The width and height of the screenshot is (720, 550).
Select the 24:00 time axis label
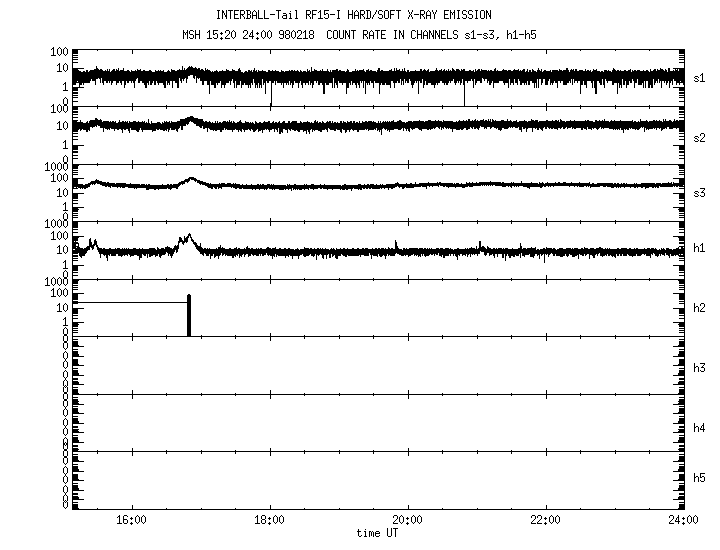pos(682,519)
